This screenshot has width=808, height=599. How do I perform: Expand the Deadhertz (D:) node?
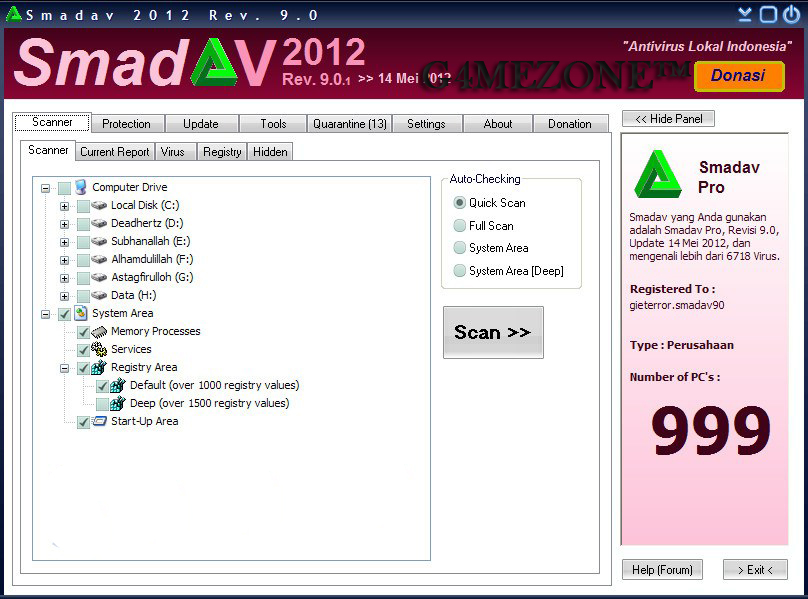64,224
